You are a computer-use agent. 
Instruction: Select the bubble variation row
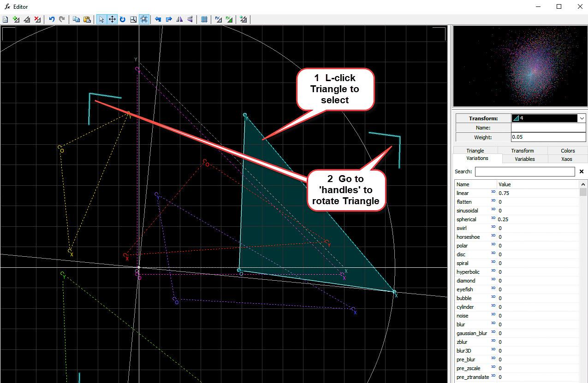coord(517,298)
